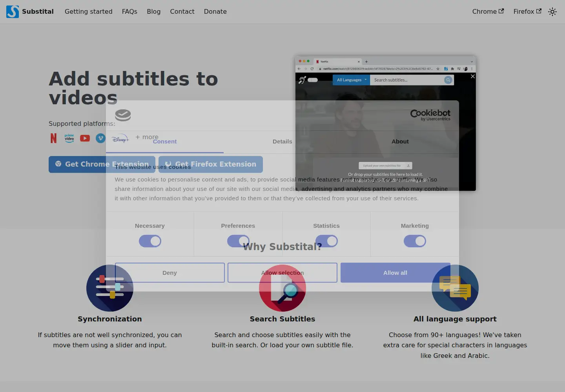The image size is (565, 392).
Task: Open the Getting started page
Action: click(89, 12)
